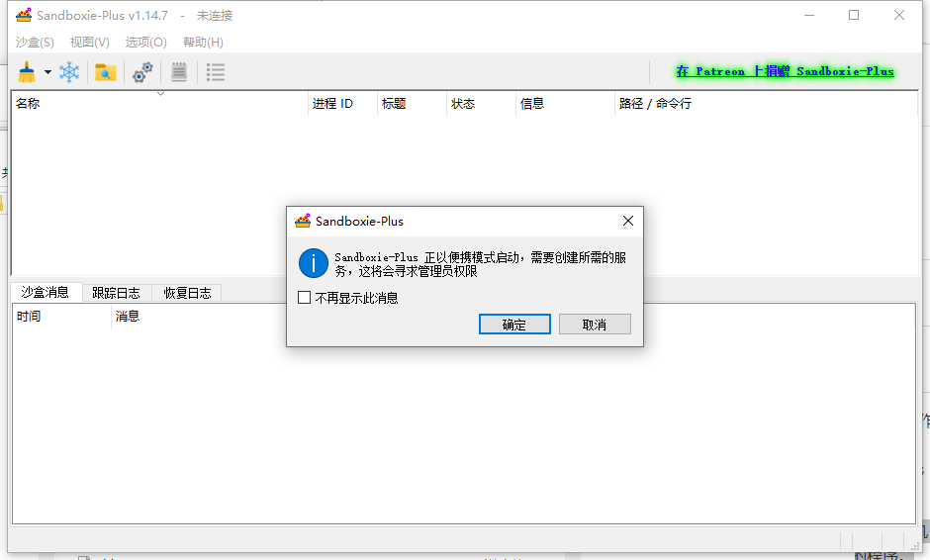Click the broom cleanup icon in toolbar

[27, 72]
